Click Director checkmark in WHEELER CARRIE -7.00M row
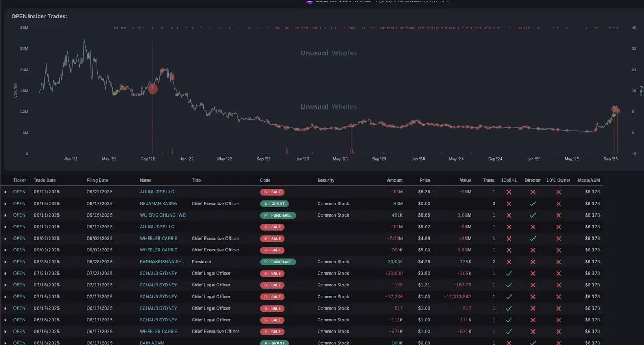This screenshot has height=345, width=644. coord(533,239)
